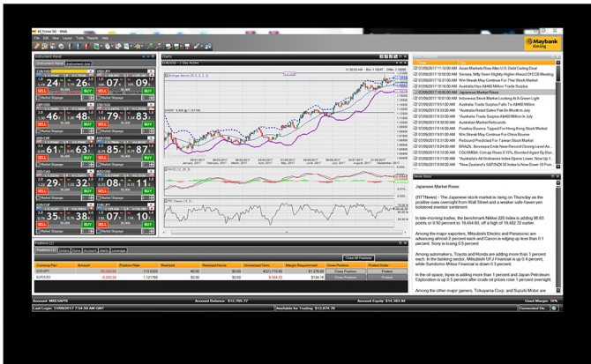
Task: Click the first icon in the main toolbar
Action: tap(36, 45)
